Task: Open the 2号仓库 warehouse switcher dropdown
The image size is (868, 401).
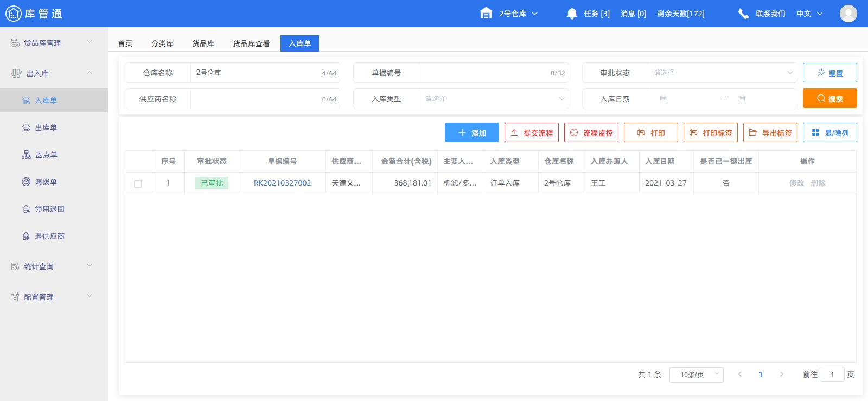Action: coord(518,14)
